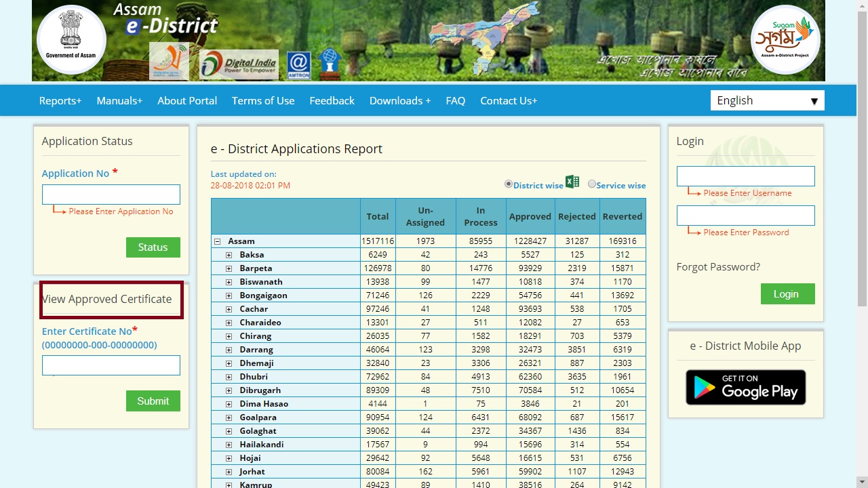Viewport: 868px width, 488px height.
Task: Expand the Barpeta district row
Action: pos(229,268)
